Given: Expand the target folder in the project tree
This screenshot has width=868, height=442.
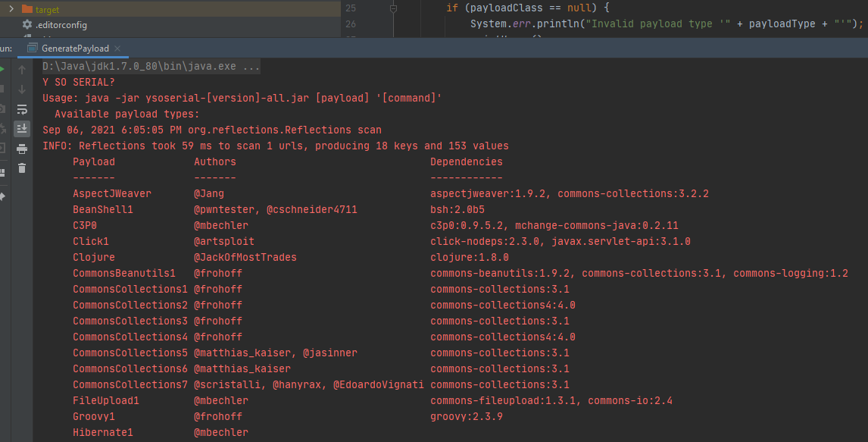Looking at the screenshot, I should coord(11,9).
